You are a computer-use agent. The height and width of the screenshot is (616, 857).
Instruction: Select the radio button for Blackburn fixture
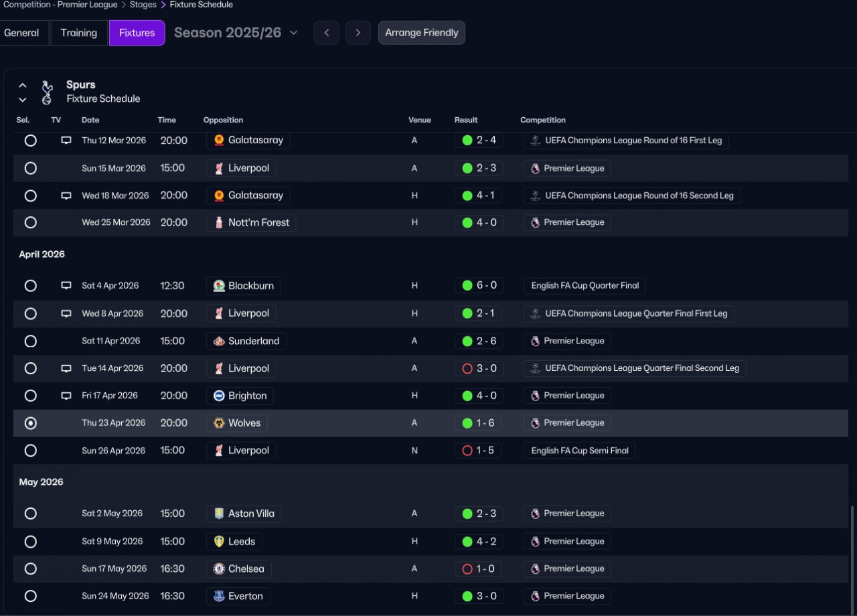click(31, 286)
